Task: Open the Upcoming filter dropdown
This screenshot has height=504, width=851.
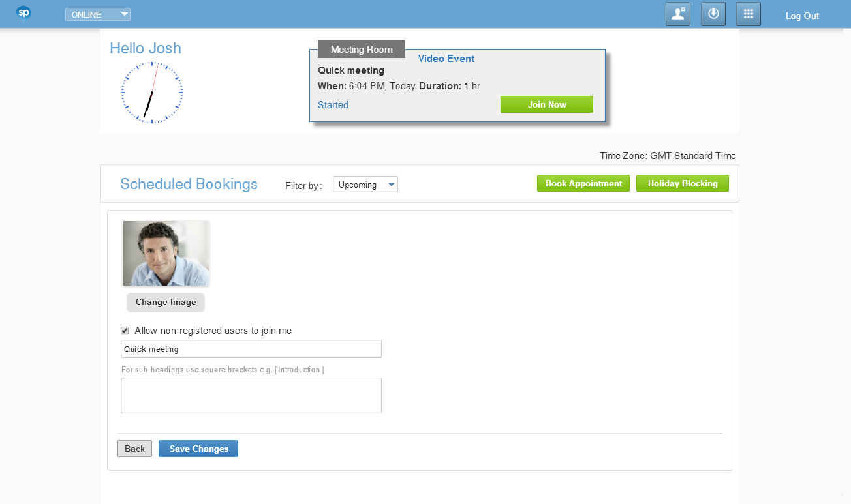Action: click(365, 185)
